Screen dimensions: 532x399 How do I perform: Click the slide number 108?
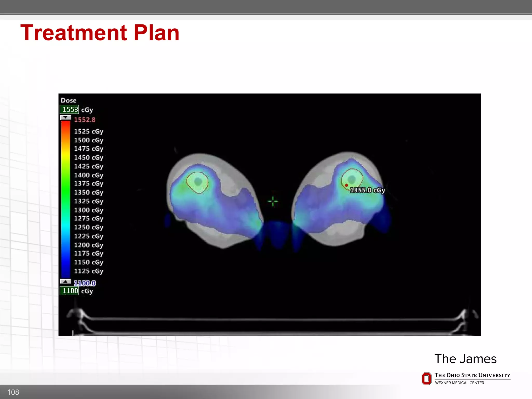tap(13, 392)
